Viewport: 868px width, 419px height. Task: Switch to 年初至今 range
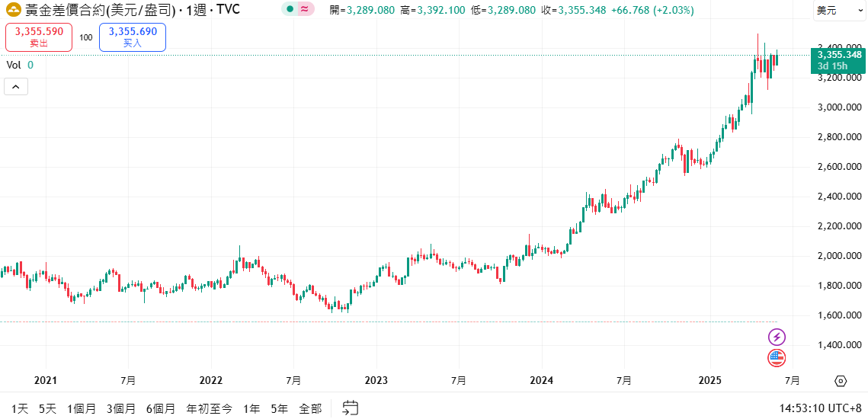pos(210,409)
